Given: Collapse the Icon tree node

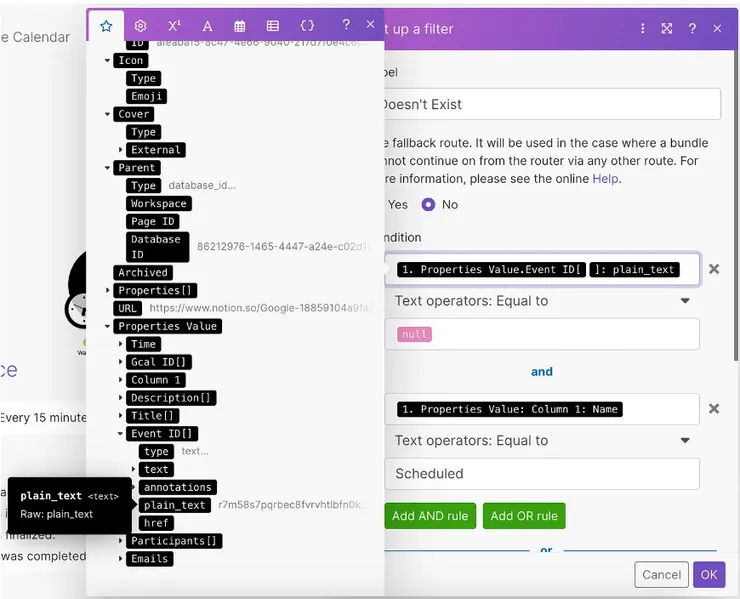Looking at the screenshot, I should (107, 60).
